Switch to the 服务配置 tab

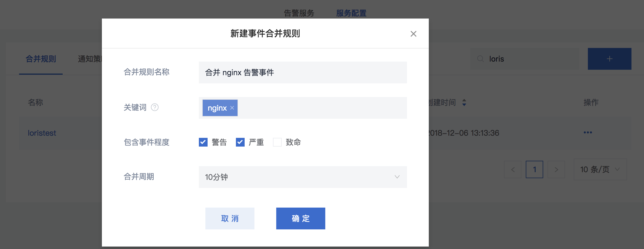coord(351,13)
